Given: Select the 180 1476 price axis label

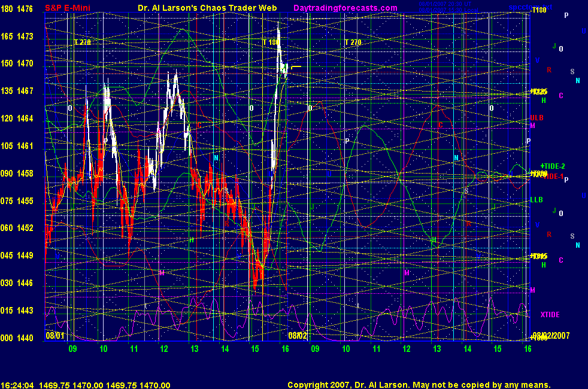Looking at the screenshot, I should (17, 9).
